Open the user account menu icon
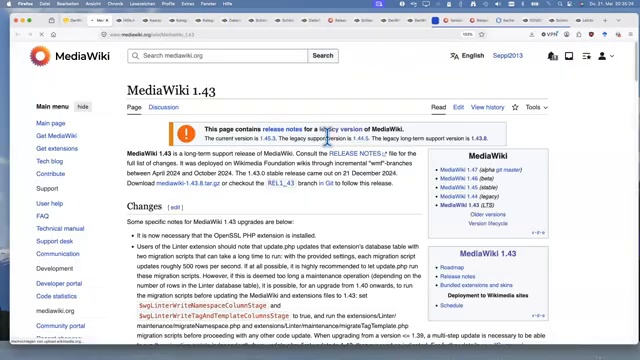 click(x=606, y=56)
